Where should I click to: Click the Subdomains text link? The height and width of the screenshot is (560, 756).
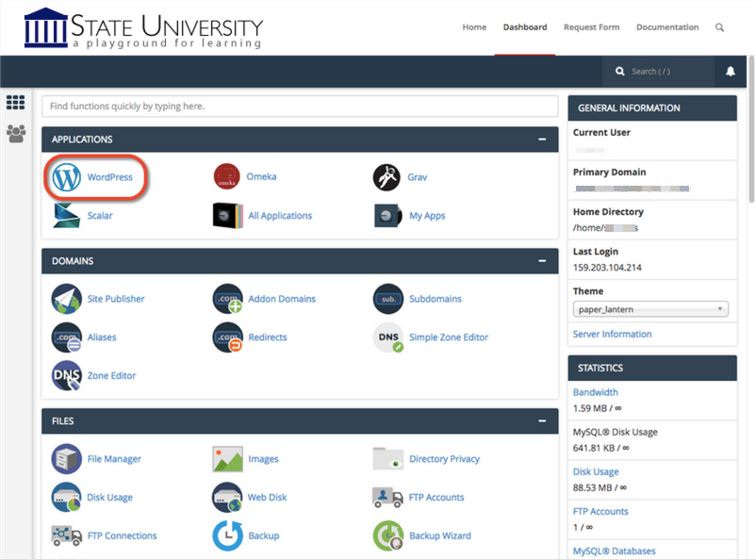436,299
